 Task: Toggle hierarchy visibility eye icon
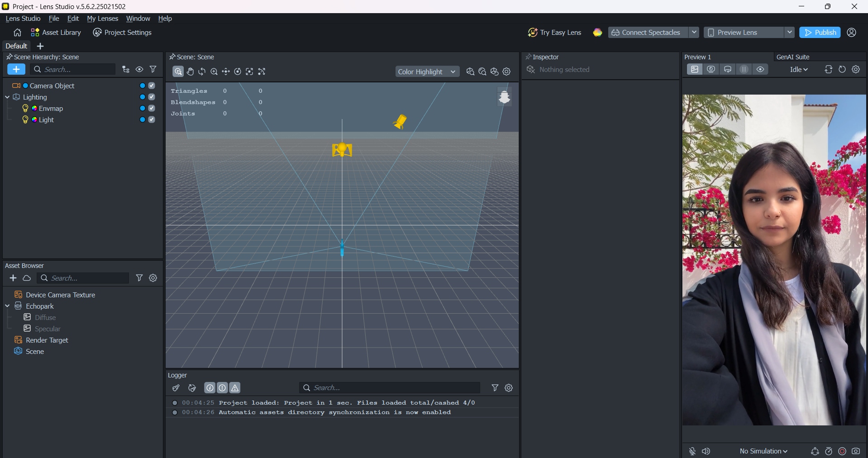(x=139, y=69)
